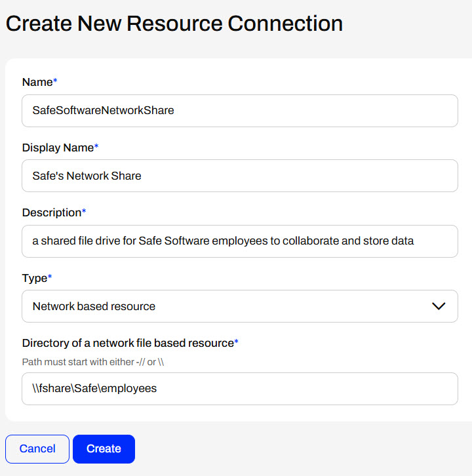Click into the Description field

(239, 241)
